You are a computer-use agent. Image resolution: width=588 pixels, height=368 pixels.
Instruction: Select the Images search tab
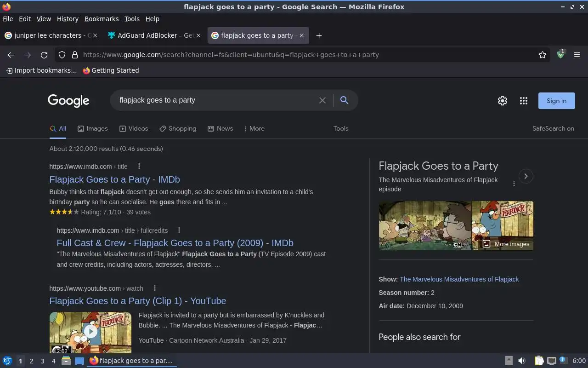[x=93, y=129]
